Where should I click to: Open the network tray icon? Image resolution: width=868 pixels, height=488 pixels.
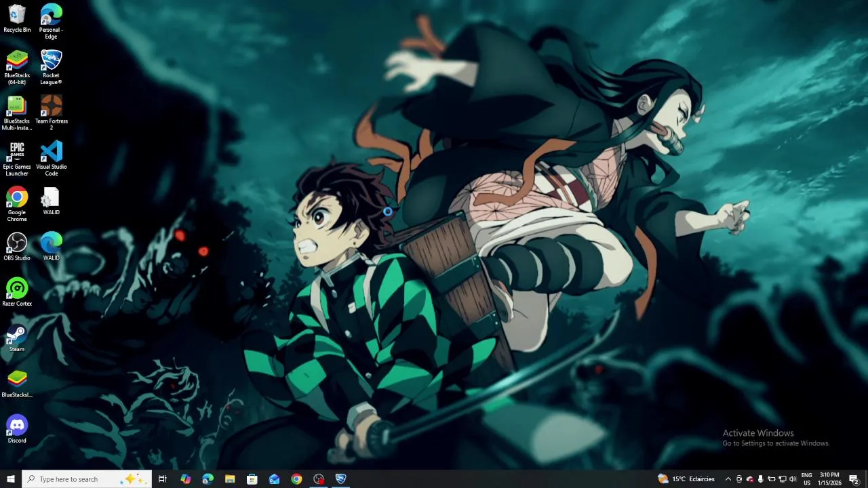click(x=783, y=479)
